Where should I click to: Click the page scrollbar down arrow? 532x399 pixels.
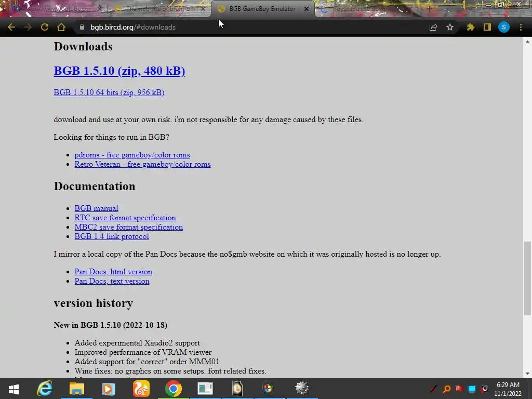click(x=527, y=374)
